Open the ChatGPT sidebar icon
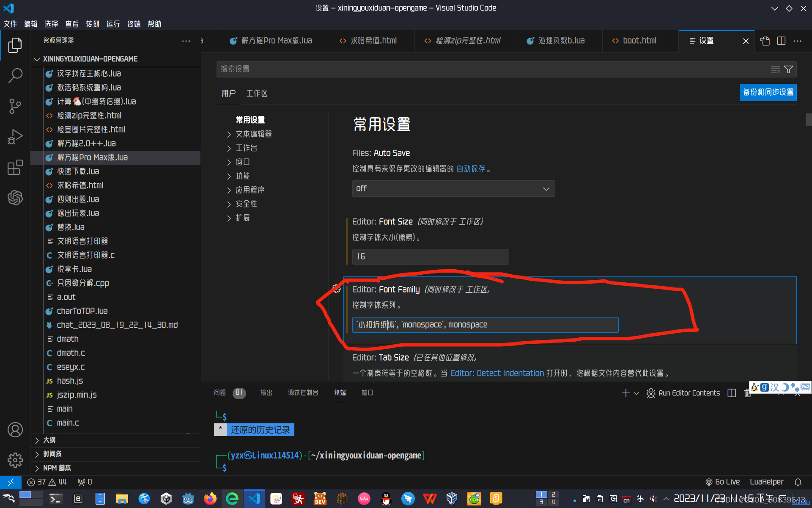812x508 pixels. (x=15, y=198)
